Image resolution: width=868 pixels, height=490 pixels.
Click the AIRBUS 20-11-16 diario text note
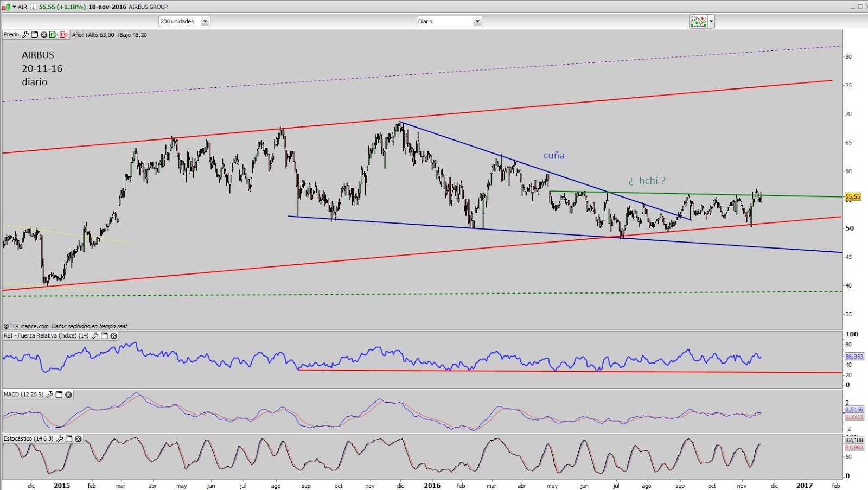(42, 68)
